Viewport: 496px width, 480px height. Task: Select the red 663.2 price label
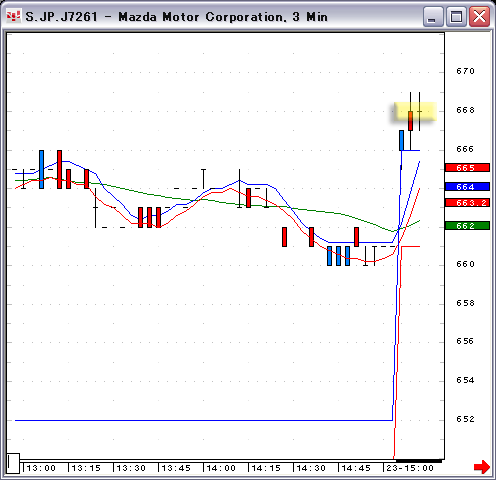pos(467,203)
